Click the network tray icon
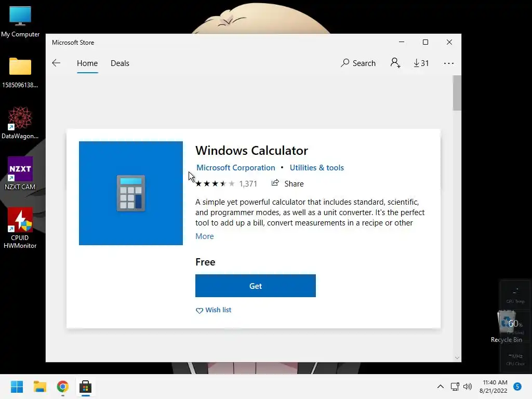Image resolution: width=532 pixels, height=399 pixels. tap(455, 387)
